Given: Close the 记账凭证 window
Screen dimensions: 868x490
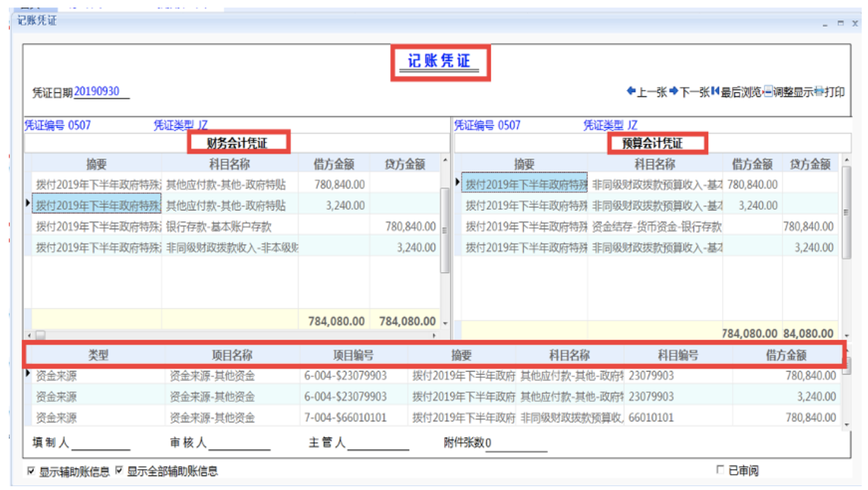Looking at the screenshot, I should [x=855, y=23].
